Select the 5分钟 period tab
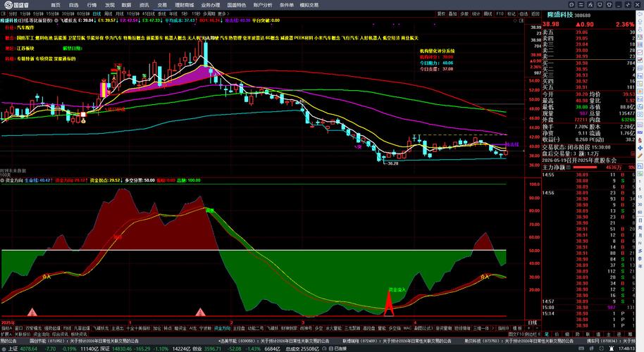Viewport: 644px width, 352px height. tap(38, 13)
